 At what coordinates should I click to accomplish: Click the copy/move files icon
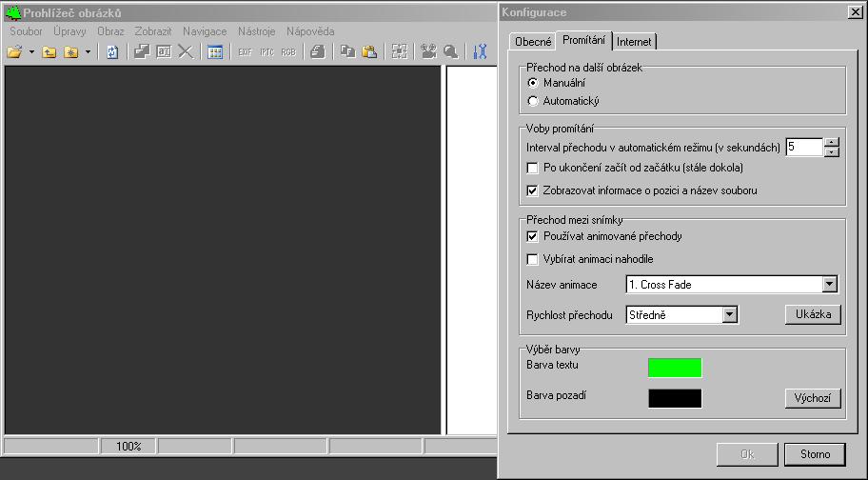click(x=142, y=52)
